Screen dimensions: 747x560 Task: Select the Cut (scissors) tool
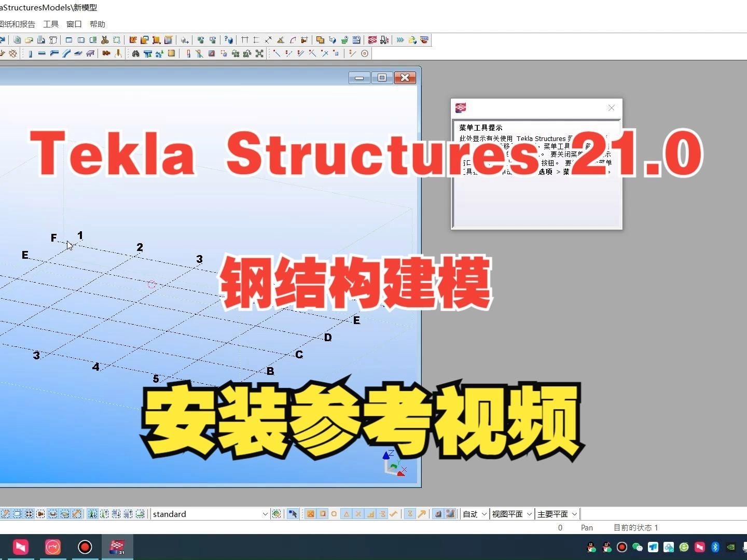pyautogui.click(x=105, y=40)
